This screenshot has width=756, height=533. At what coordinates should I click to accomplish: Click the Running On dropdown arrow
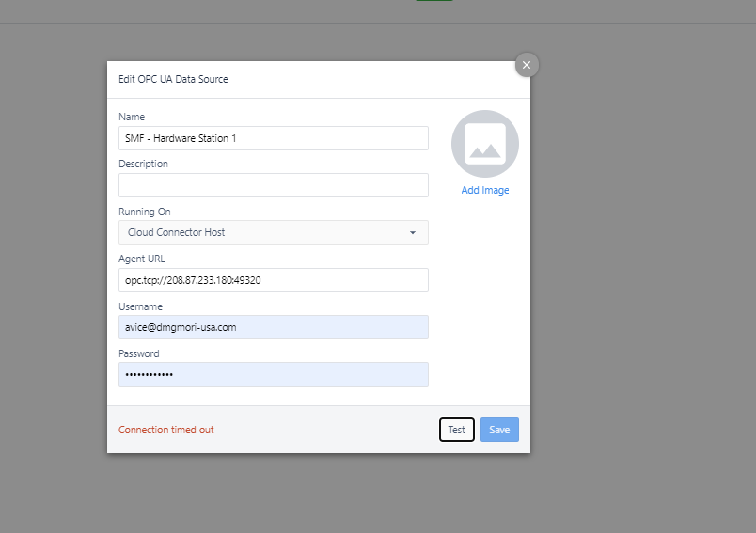coord(412,233)
